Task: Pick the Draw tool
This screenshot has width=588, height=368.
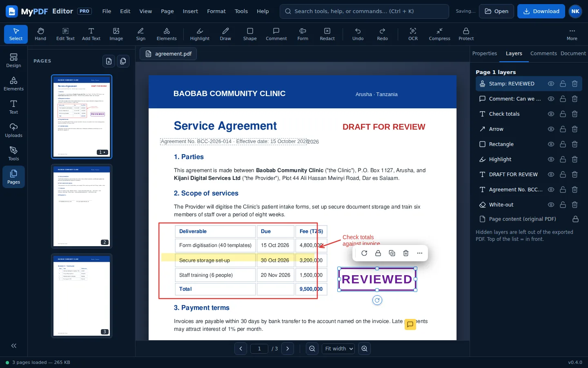Action: pos(225,34)
